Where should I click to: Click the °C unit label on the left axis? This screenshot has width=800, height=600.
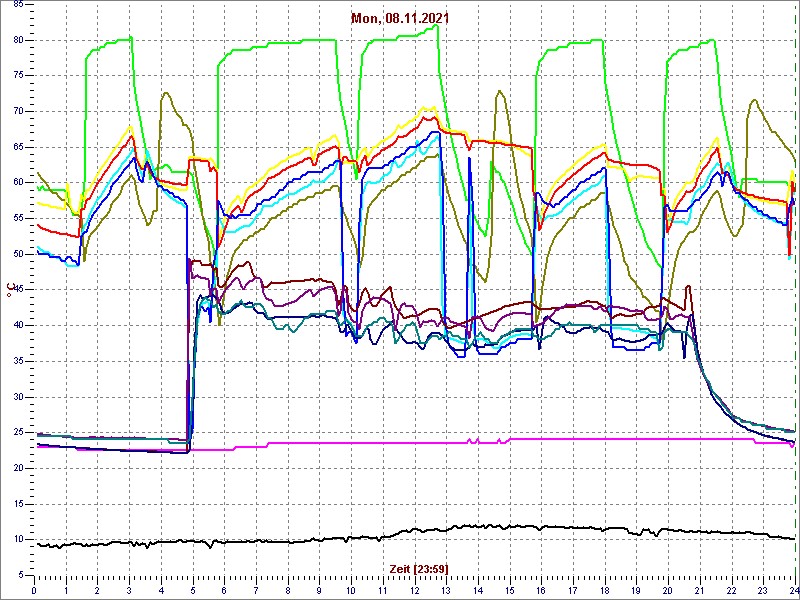click(11, 291)
